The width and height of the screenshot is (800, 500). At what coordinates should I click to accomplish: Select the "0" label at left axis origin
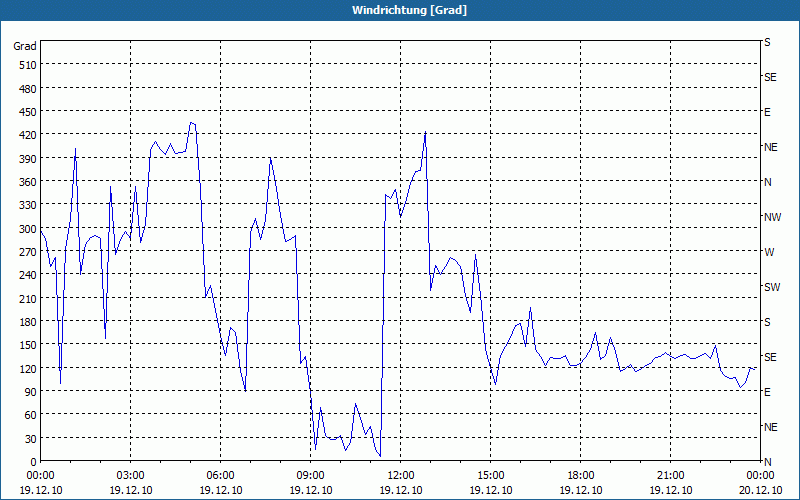pyautogui.click(x=34, y=462)
